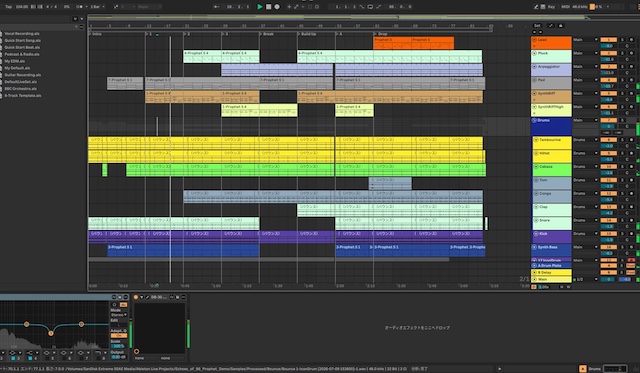Start playback with the green Play button
The width and height of the screenshot is (640, 373).
coord(260,7)
